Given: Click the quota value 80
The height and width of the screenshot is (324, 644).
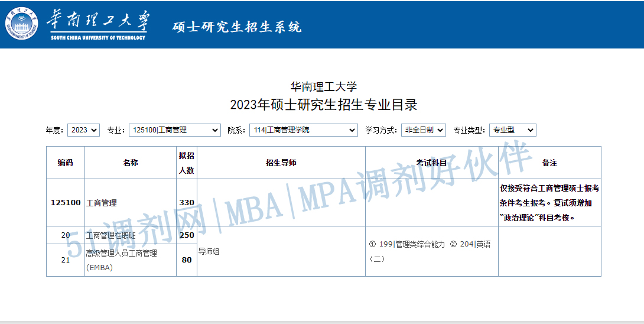Looking at the screenshot, I should pyautogui.click(x=187, y=260).
